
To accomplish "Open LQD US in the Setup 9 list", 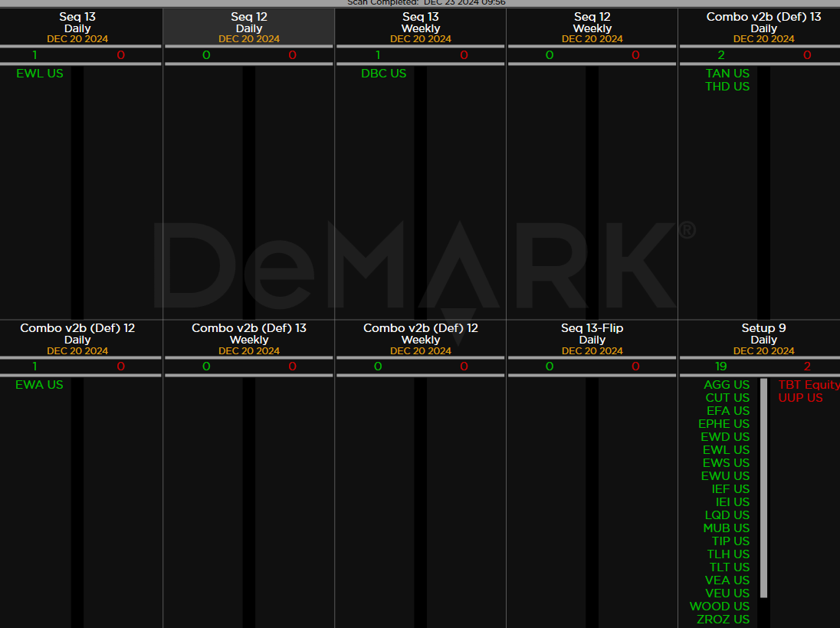I will pyautogui.click(x=727, y=515).
